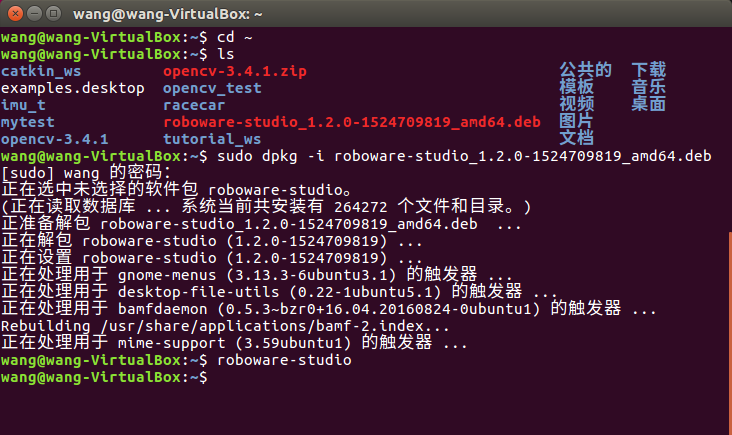Click the 'roboware-studio' launch command line
The height and width of the screenshot is (435, 732).
point(176,360)
